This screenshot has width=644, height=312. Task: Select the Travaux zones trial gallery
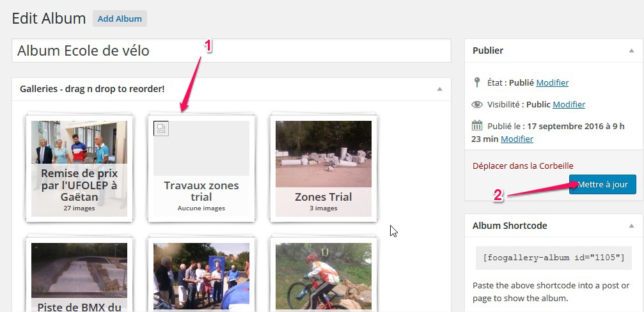point(201,168)
